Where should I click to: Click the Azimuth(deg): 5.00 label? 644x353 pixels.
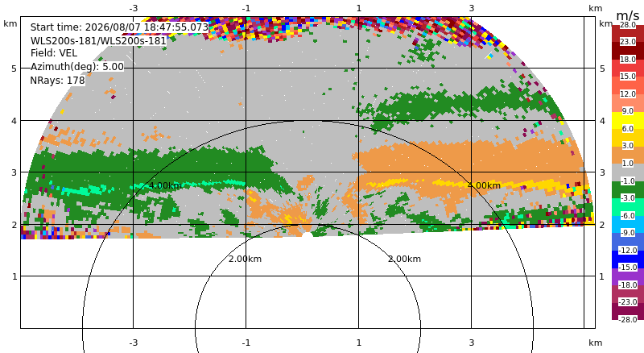tap(76, 67)
